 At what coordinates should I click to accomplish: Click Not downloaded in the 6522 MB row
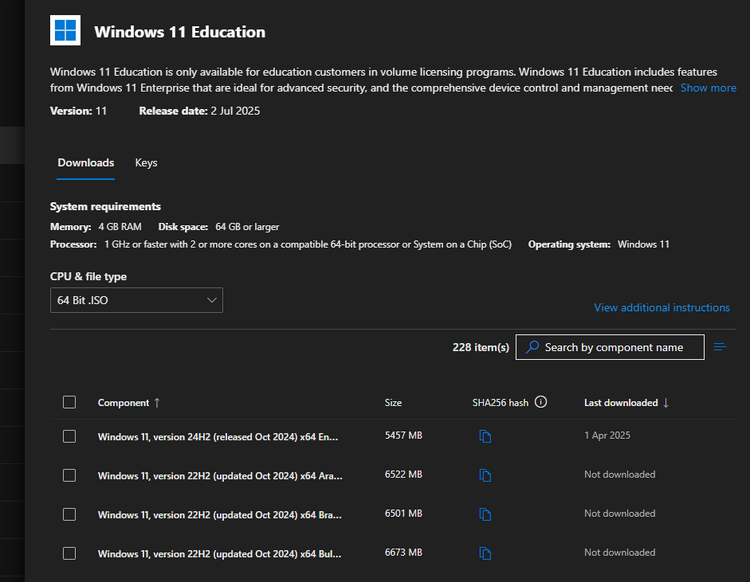point(619,474)
